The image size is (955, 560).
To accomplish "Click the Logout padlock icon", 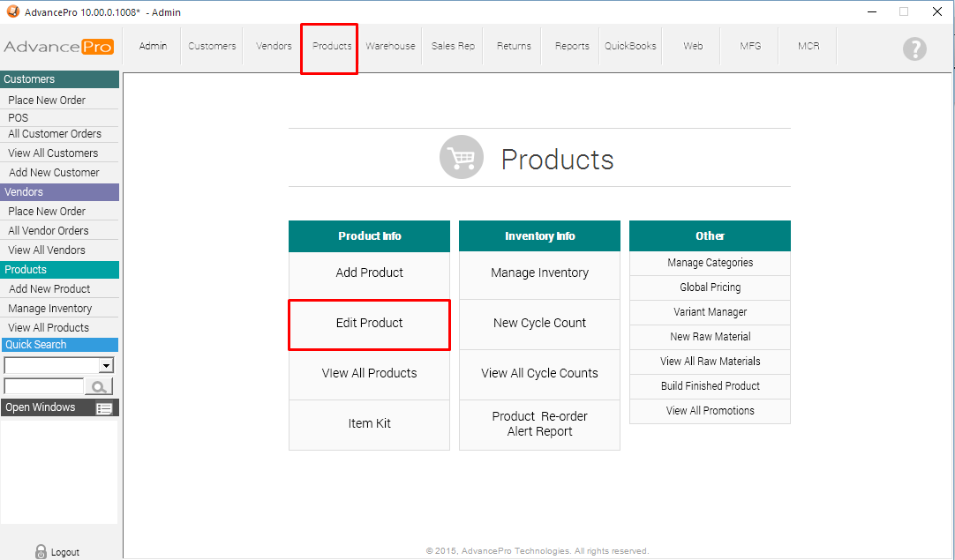I will (x=41, y=551).
